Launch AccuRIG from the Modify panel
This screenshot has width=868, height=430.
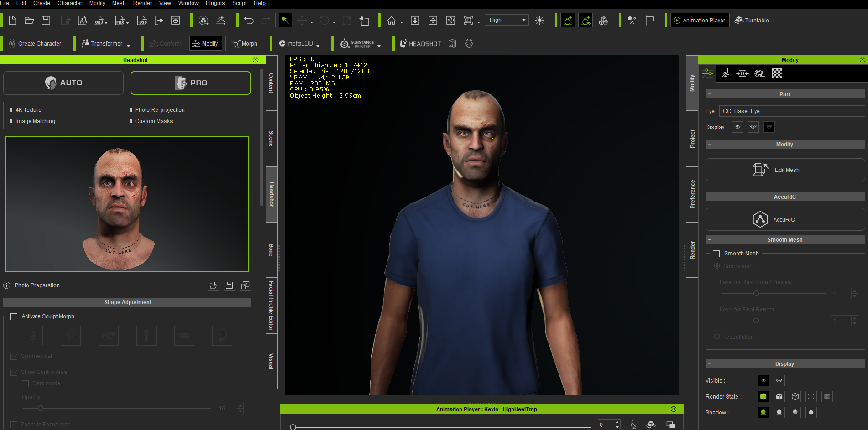pos(785,220)
